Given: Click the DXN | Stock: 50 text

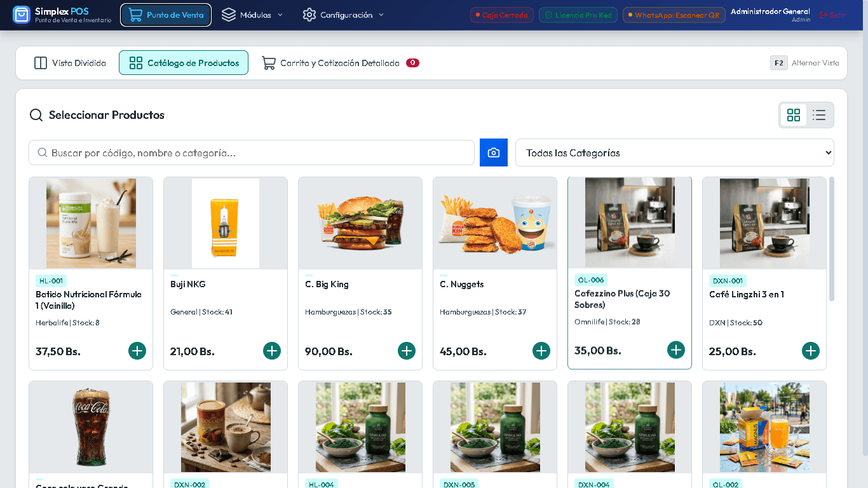Looking at the screenshot, I should pos(736,323).
